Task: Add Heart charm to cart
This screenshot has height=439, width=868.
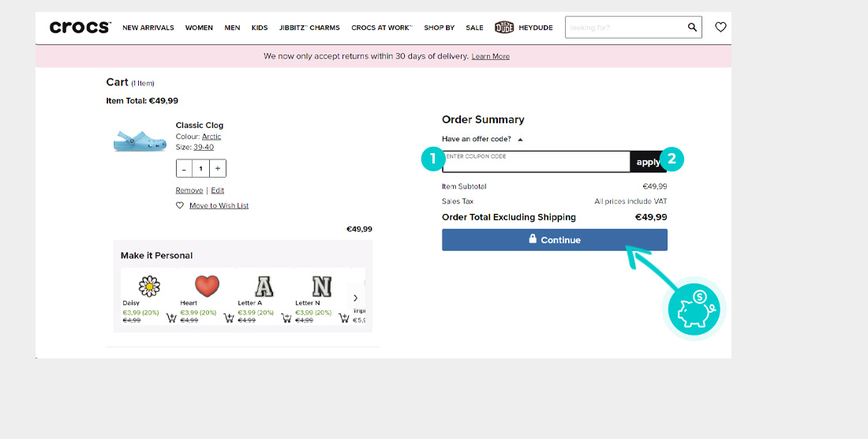Action: [x=229, y=318]
